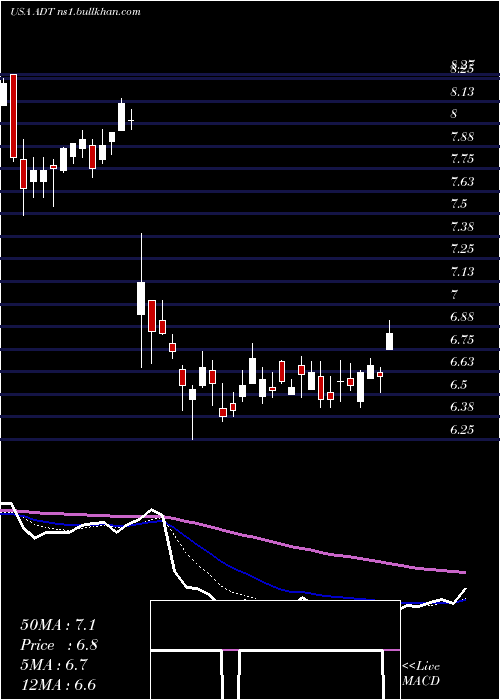Click the 7.5 price axis label

click(459, 204)
